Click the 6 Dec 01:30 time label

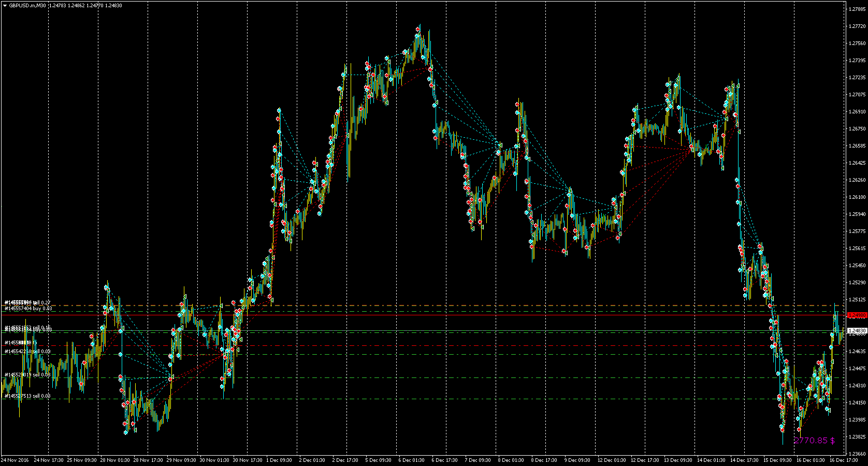(x=412, y=460)
